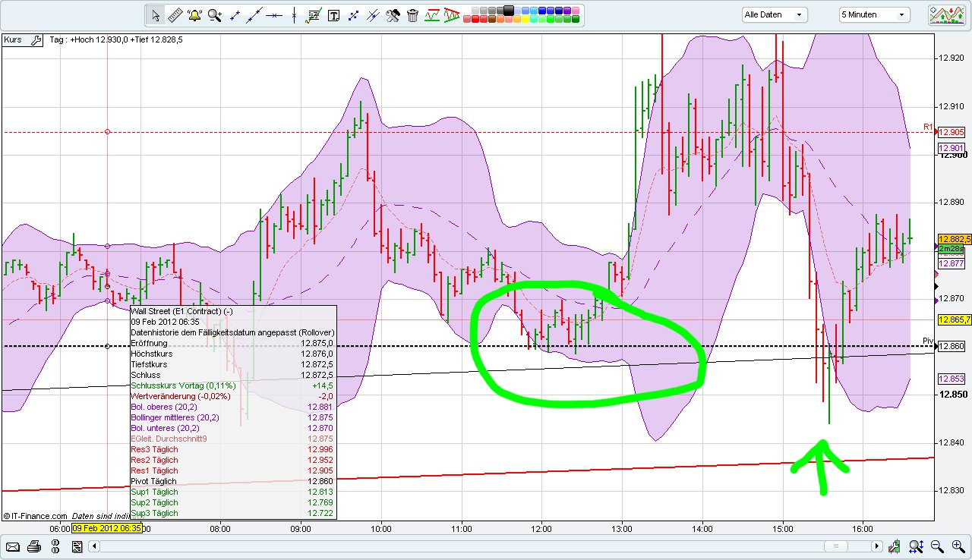Select the ruler measuring tool
Viewport: 972px width, 560px height.
pos(174,14)
